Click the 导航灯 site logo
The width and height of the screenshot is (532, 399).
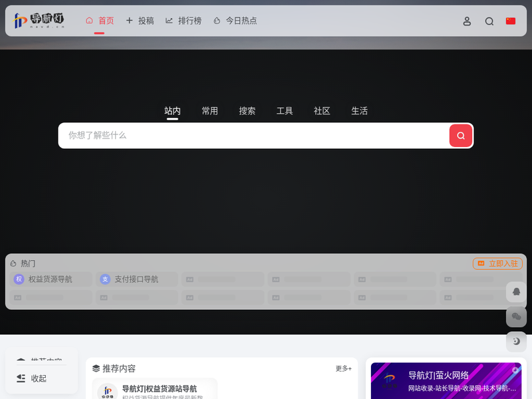tap(39, 21)
